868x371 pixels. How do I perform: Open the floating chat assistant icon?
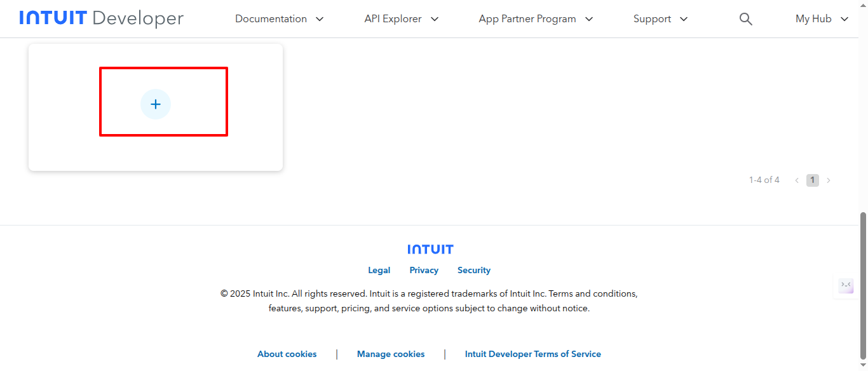point(846,285)
